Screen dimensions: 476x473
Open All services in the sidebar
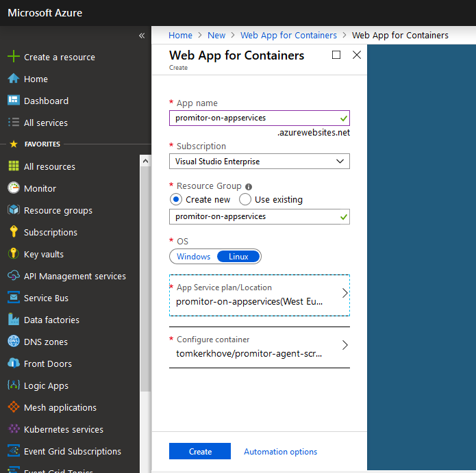click(x=46, y=123)
